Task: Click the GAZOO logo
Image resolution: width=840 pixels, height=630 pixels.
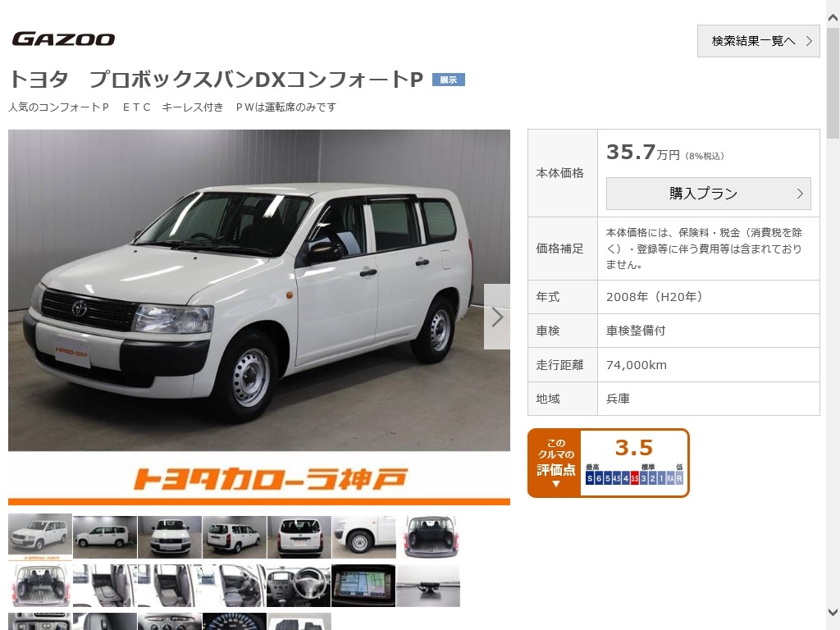Action: click(x=63, y=39)
